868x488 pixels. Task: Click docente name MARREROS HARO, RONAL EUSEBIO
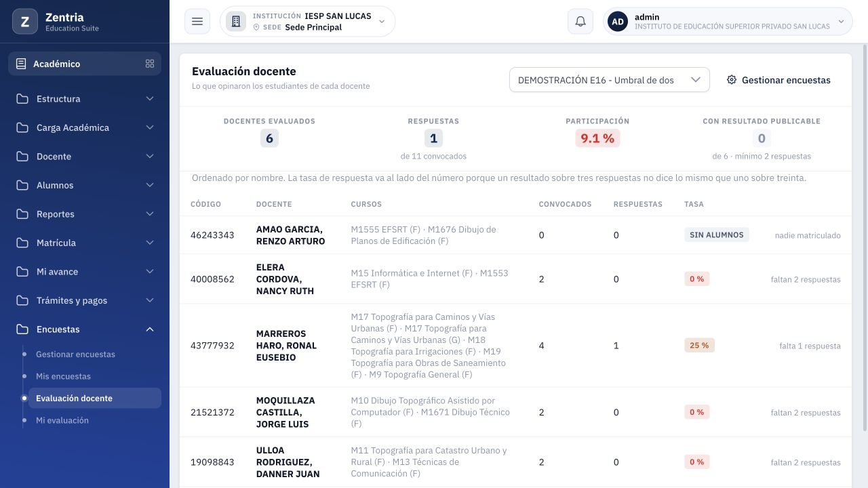[286, 346]
